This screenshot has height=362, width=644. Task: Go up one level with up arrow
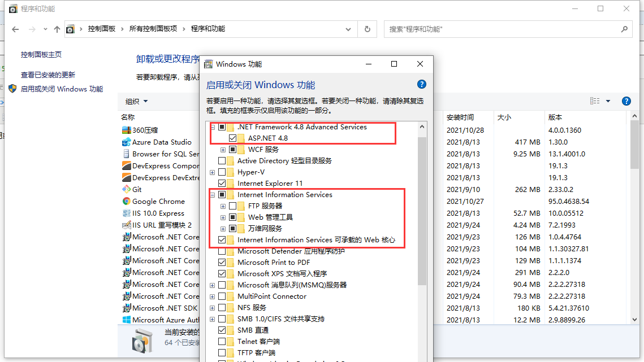[57, 29]
